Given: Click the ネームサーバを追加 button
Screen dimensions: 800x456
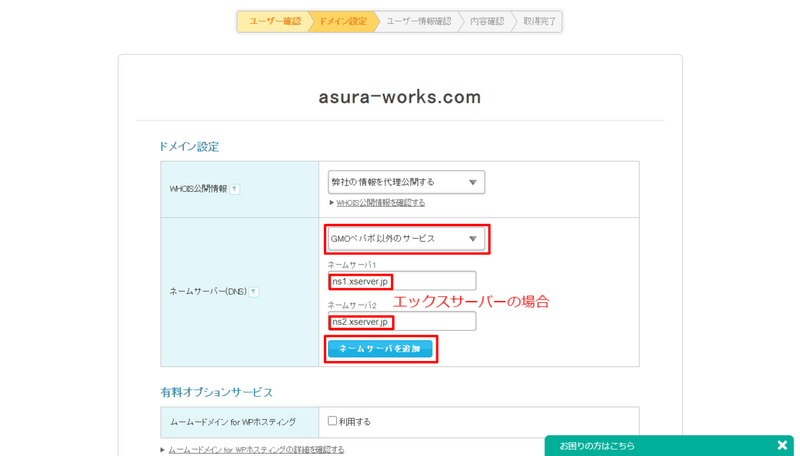Looking at the screenshot, I should (x=380, y=349).
